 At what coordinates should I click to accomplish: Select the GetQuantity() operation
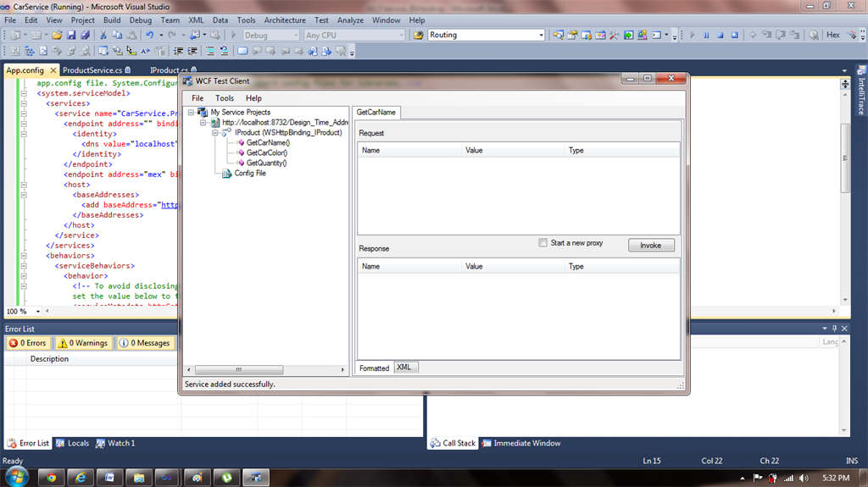266,163
